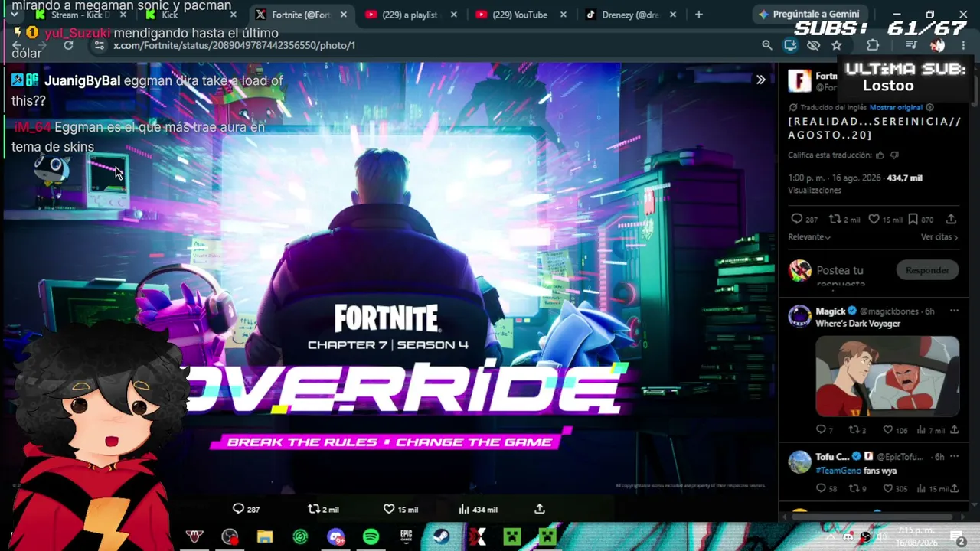This screenshot has width=980, height=551.
Task: Click the share icon under the photo
Action: (539, 509)
